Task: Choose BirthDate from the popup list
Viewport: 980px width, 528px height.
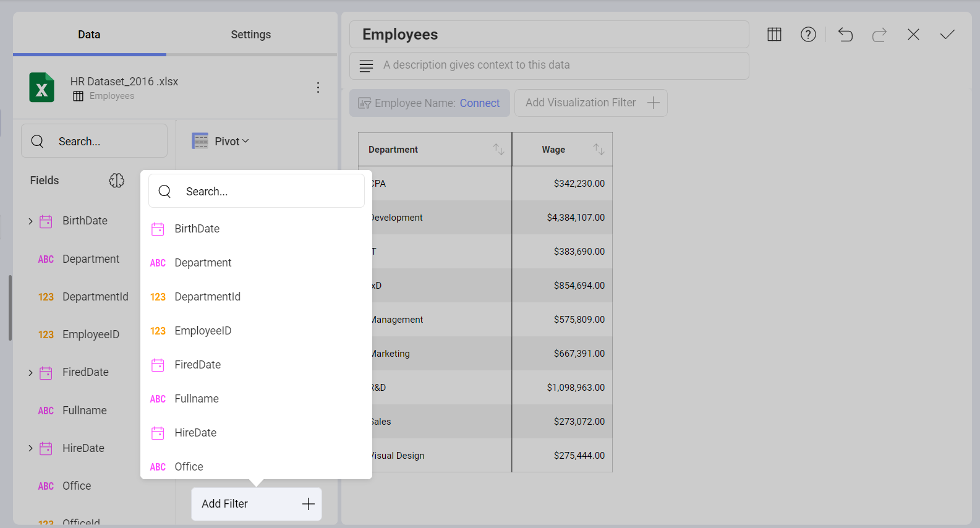Action: [256, 229]
